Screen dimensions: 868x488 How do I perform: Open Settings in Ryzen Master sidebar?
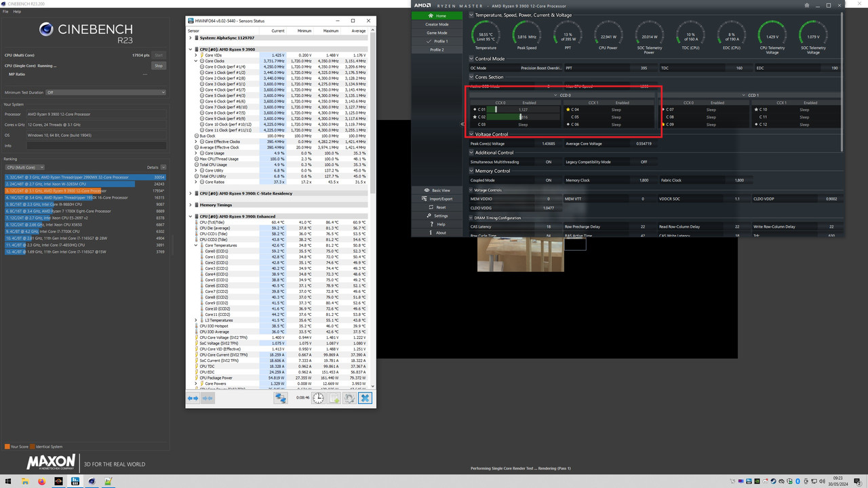tap(437, 216)
